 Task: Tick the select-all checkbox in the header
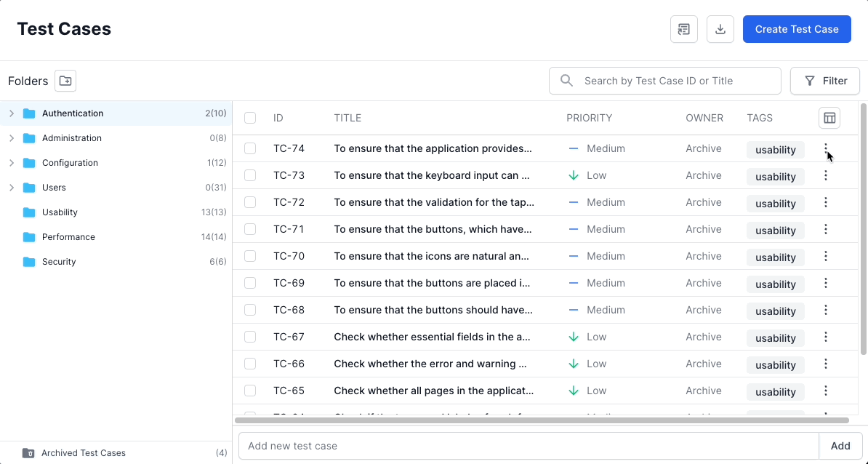[x=250, y=118]
